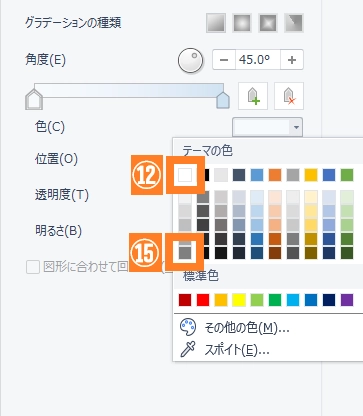Screen dimensions: 363x416
Task: Click the 45.0° angle value field
Action: [x=258, y=60]
